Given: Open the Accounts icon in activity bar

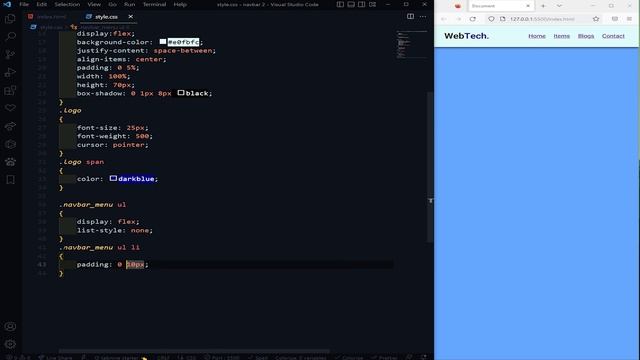Looking at the screenshot, I should [10, 327].
